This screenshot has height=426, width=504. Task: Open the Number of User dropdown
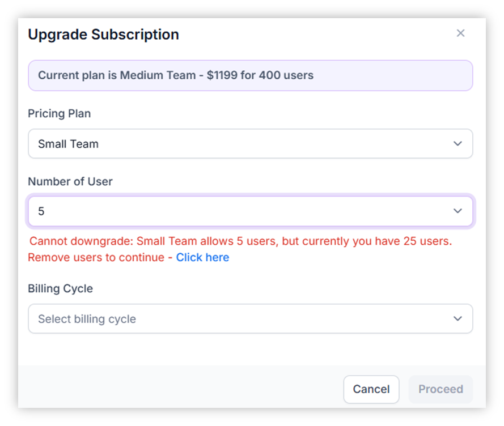click(x=250, y=211)
